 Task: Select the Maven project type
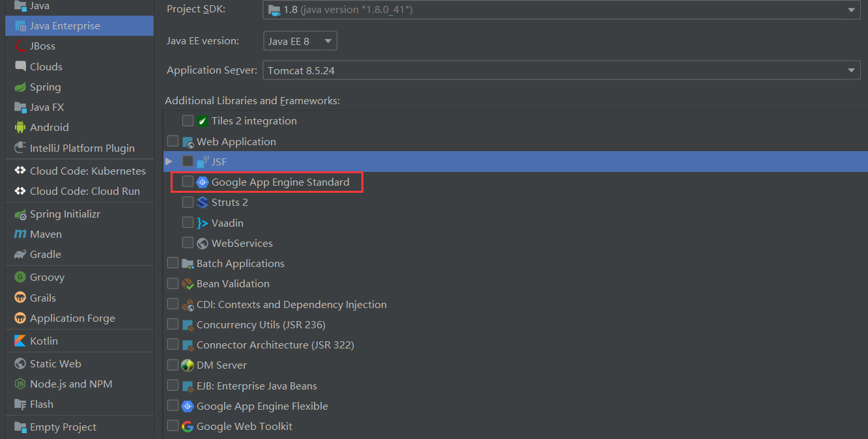coord(46,234)
